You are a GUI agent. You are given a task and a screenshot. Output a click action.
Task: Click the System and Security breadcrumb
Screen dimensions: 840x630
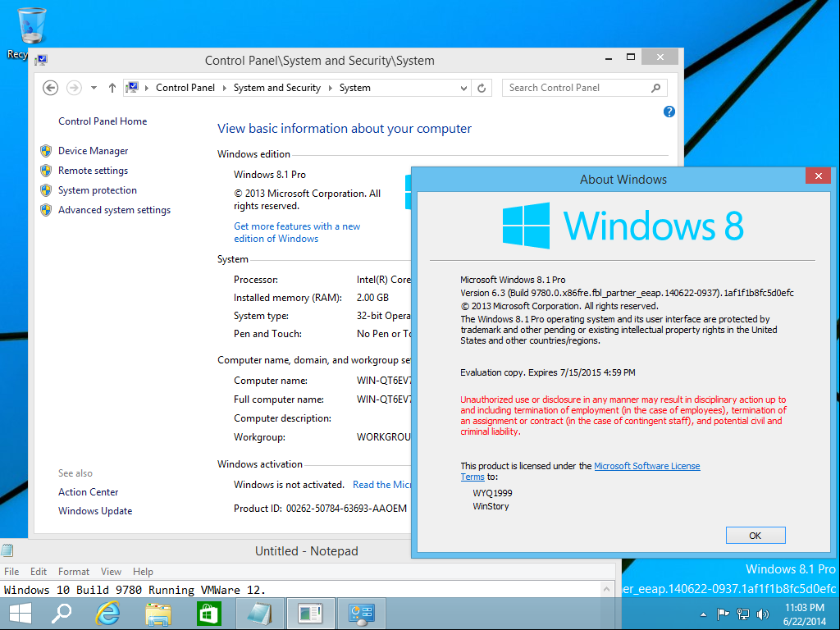pos(277,88)
